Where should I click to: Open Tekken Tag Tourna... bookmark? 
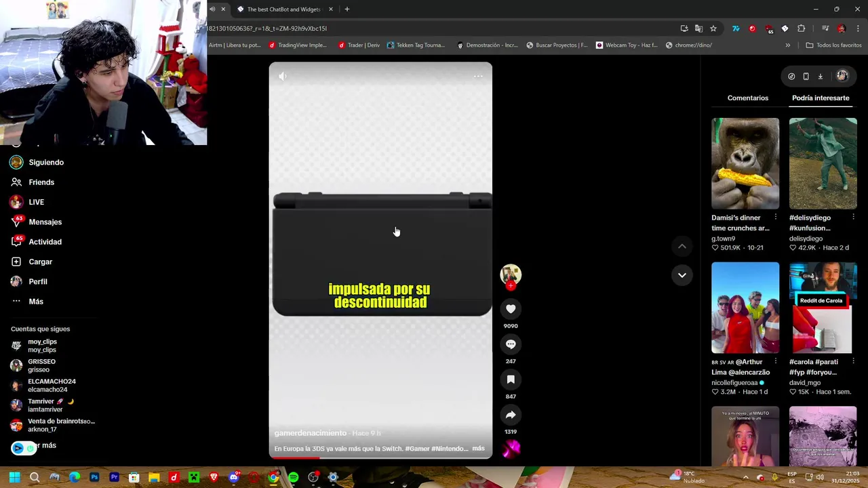[x=416, y=45]
